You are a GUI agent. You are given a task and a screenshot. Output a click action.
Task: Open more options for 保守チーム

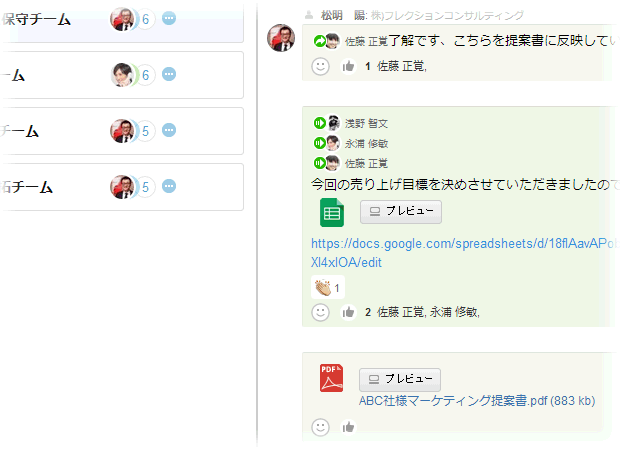coord(169,18)
